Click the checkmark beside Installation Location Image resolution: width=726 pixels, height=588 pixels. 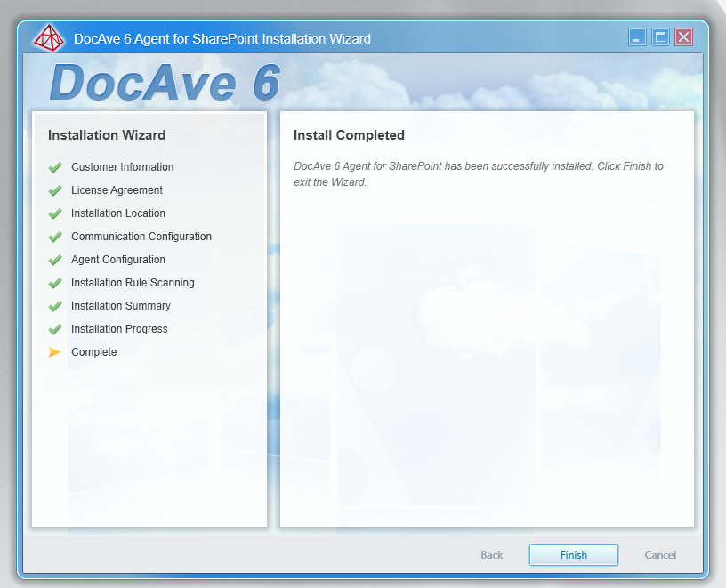pyautogui.click(x=55, y=213)
